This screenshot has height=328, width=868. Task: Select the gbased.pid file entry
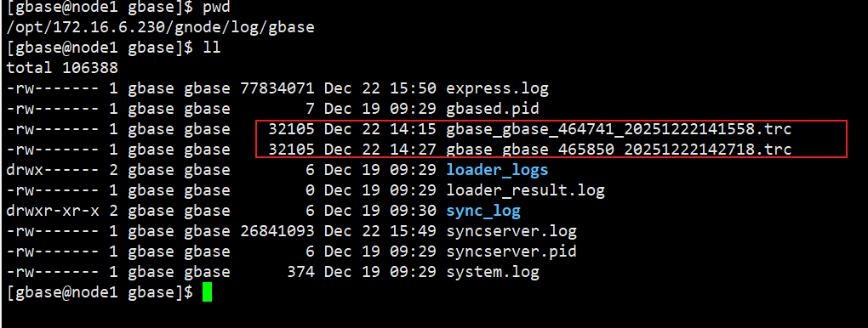point(492,109)
